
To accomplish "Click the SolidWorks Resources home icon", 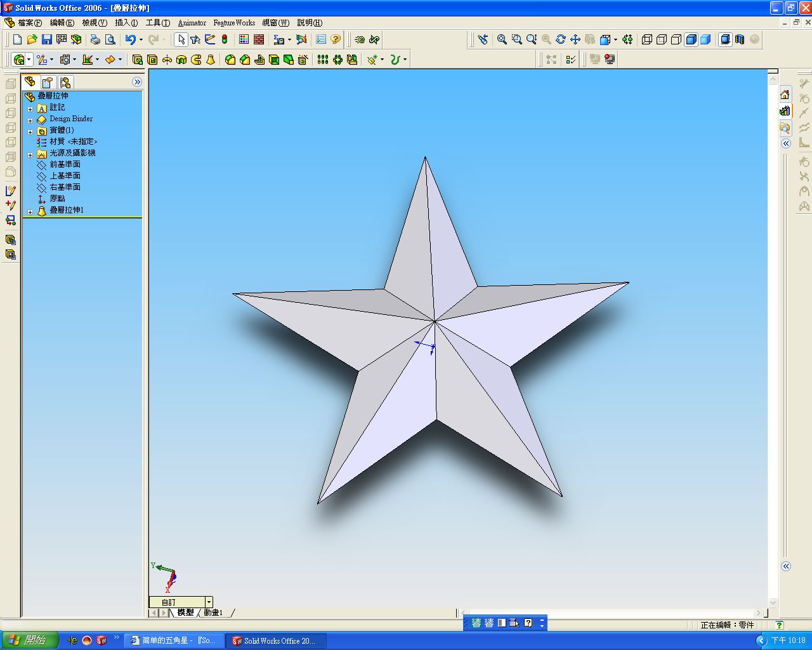I will point(785,95).
